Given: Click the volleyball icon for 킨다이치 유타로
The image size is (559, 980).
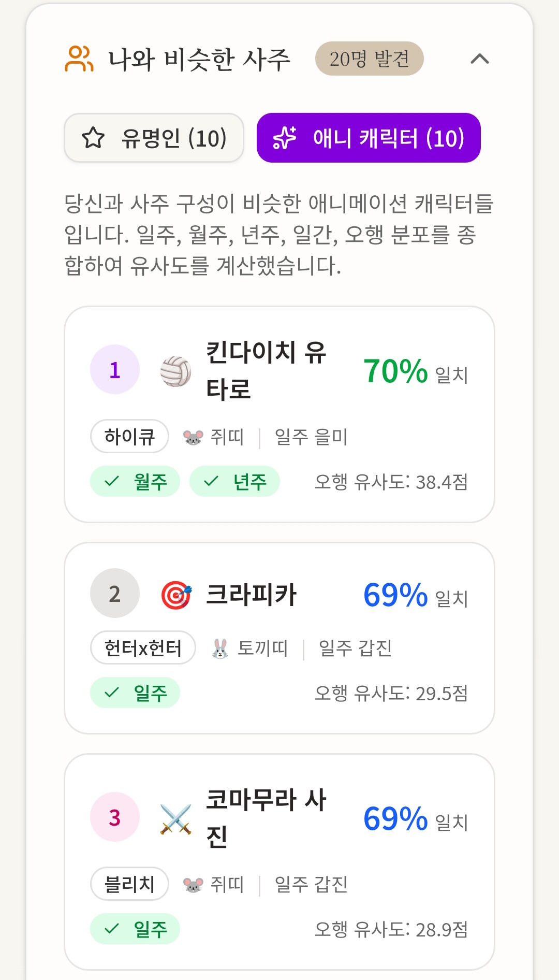Looking at the screenshot, I should click(x=176, y=371).
